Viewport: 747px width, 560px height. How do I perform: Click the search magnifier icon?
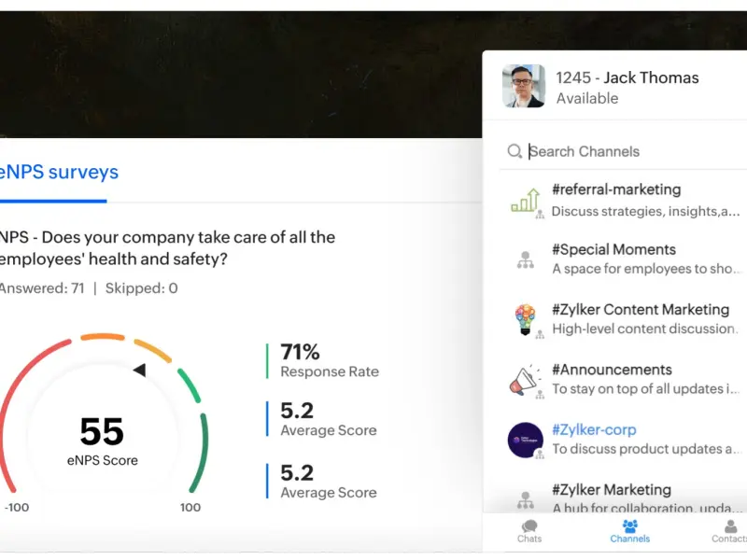(x=514, y=151)
